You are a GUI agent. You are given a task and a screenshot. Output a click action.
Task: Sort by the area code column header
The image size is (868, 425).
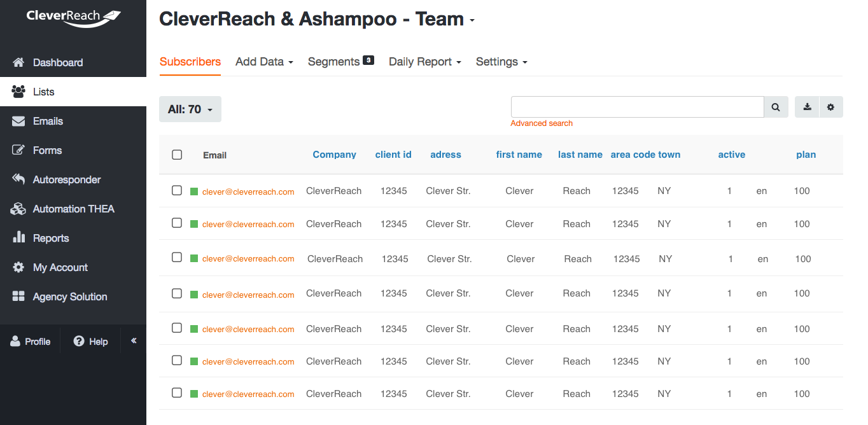(x=633, y=155)
